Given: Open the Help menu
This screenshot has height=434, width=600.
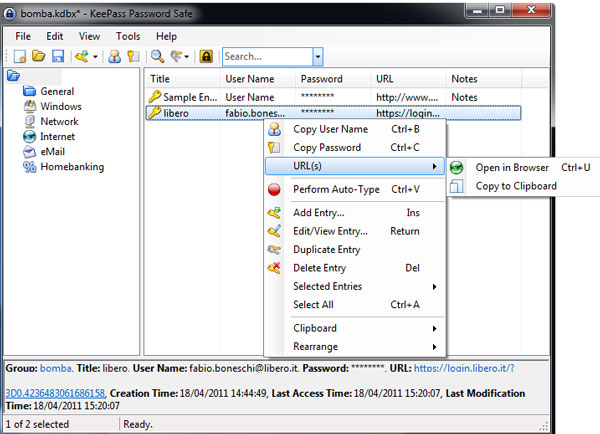Looking at the screenshot, I should (x=166, y=36).
